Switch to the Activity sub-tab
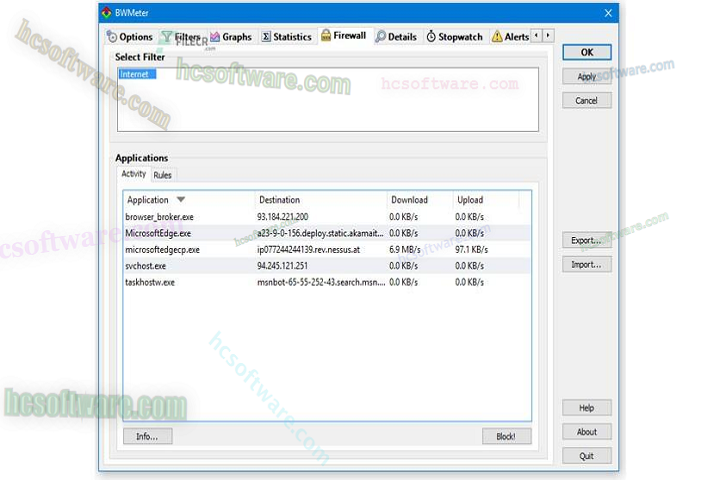The height and width of the screenshot is (480, 720). point(134,174)
